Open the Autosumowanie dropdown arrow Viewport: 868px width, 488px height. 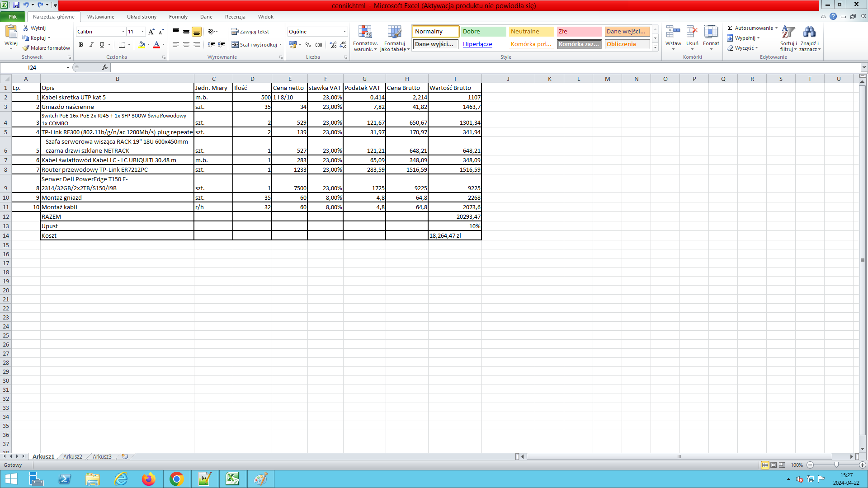[x=777, y=28]
